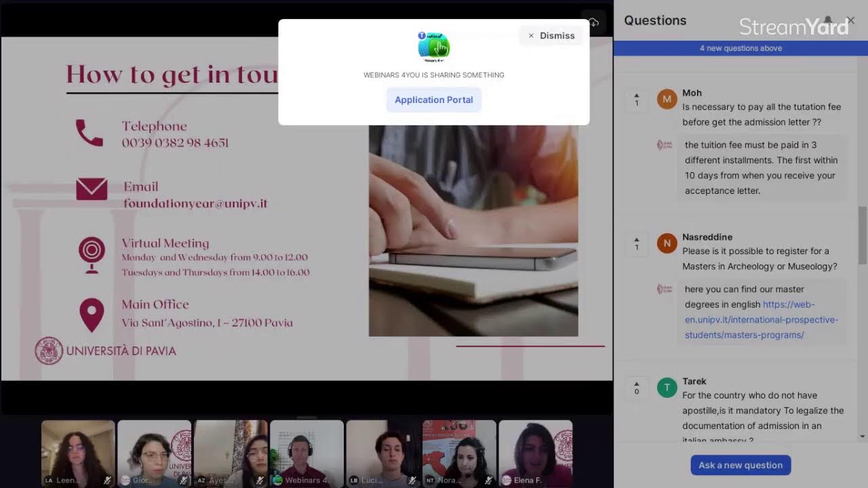868x488 pixels.
Task: Click muted mic icon on Luci's tile
Action: tap(412, 480)
